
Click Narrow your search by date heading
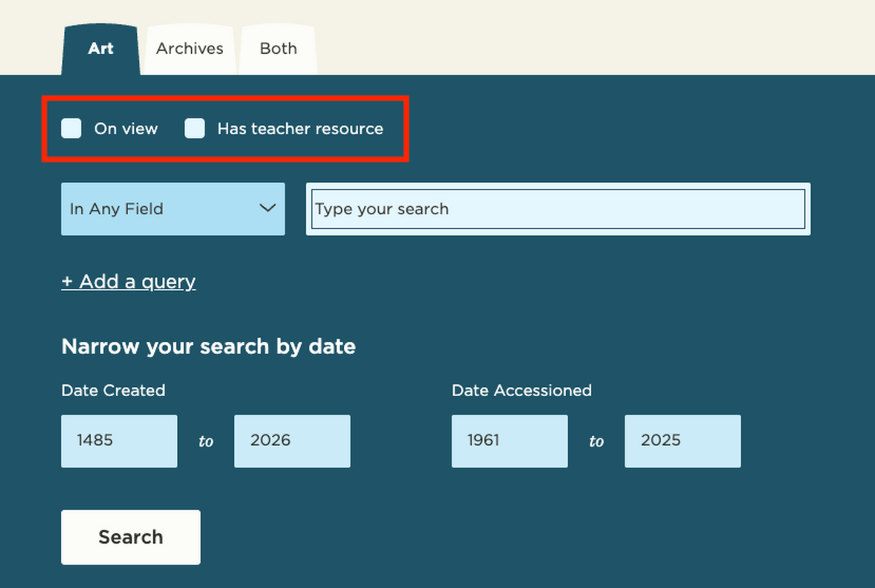coord(208,346)
